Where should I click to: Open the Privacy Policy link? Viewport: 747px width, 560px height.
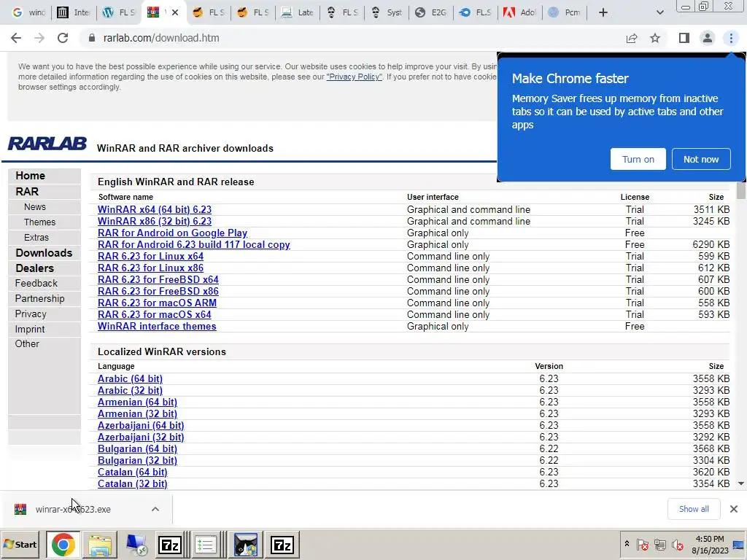[x=354, y=77]
